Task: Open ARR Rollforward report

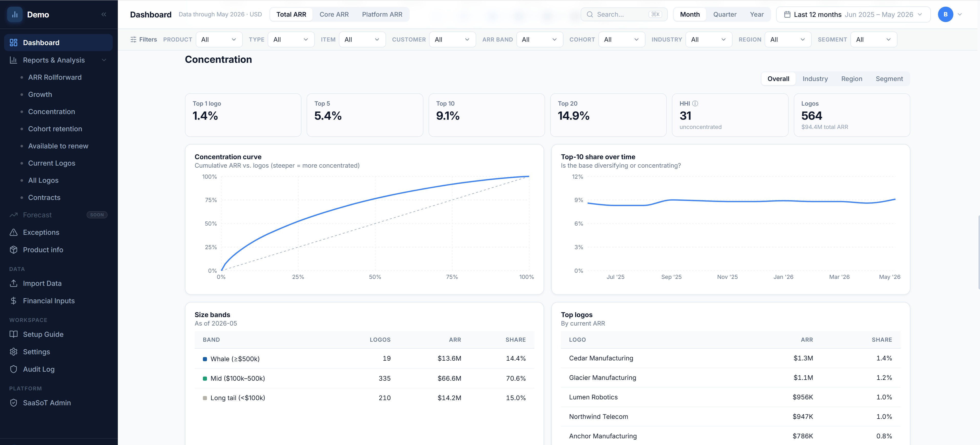Action: [55, 77]
